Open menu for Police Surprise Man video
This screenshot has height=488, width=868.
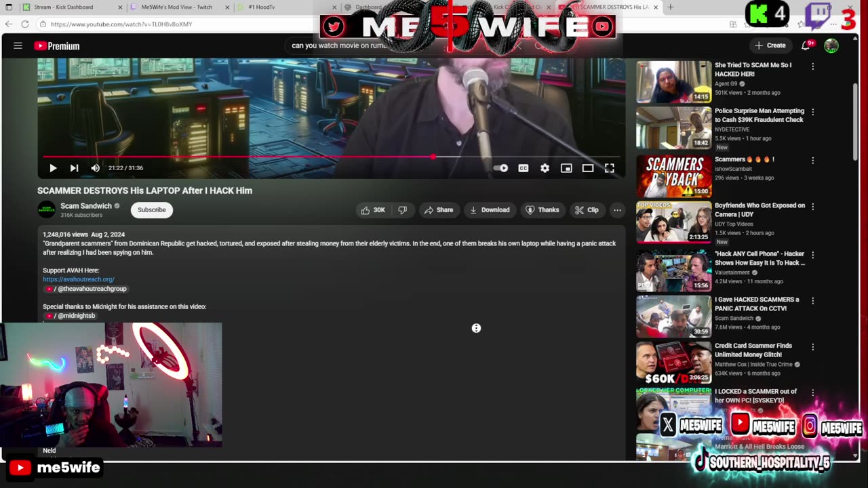tap(812, 112)
